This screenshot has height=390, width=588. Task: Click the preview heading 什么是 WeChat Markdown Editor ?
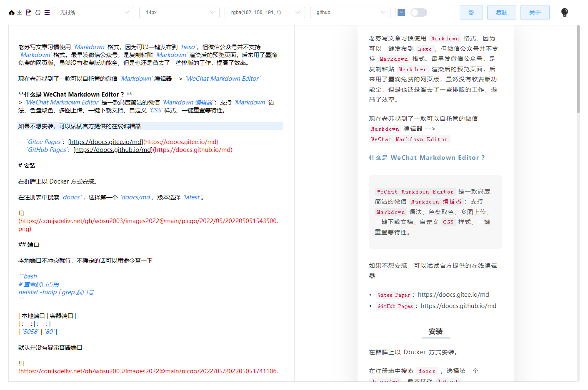pos(427,158)
